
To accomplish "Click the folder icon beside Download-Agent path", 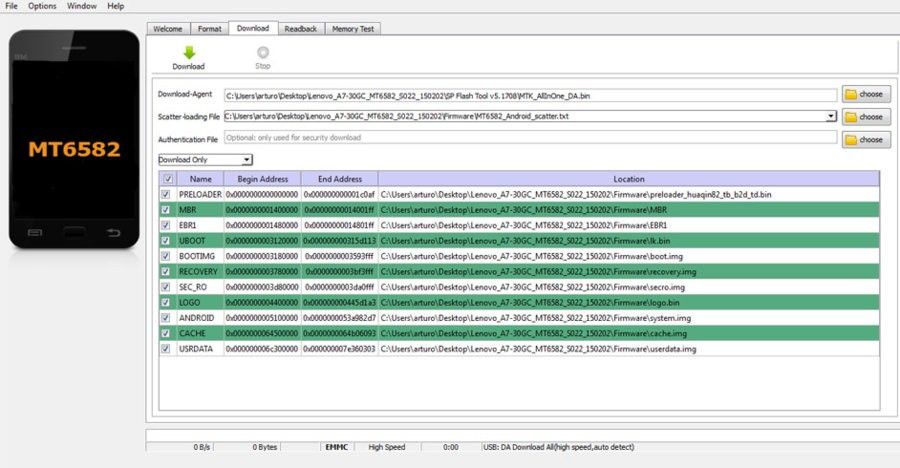I will click(851, 94).
